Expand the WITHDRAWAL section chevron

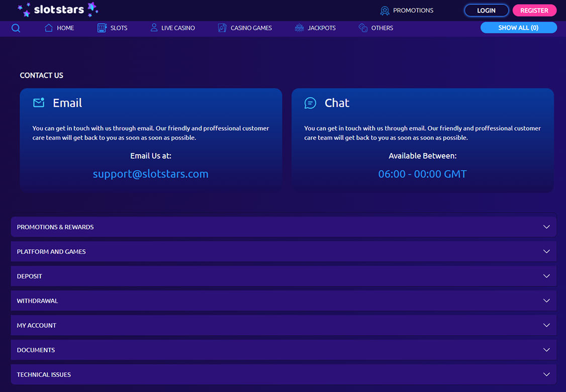[x=546, y=301]
